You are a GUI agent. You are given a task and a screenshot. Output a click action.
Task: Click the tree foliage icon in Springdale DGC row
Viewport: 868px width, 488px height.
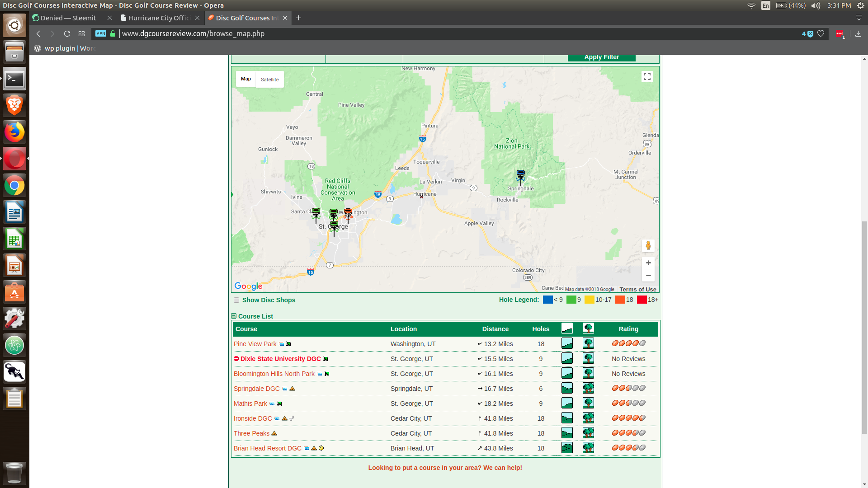(588, 388)
